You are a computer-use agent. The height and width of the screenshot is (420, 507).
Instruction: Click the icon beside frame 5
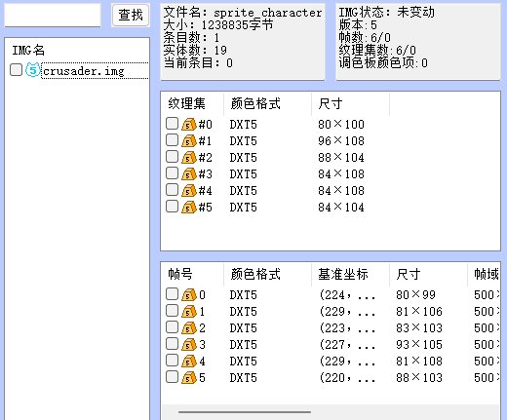tap(189, 377)
